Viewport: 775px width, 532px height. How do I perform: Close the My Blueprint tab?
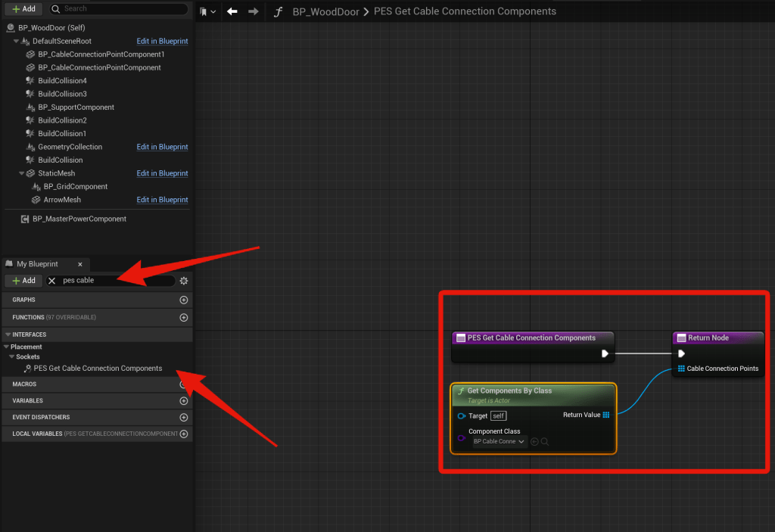click(x=80, y=264)
